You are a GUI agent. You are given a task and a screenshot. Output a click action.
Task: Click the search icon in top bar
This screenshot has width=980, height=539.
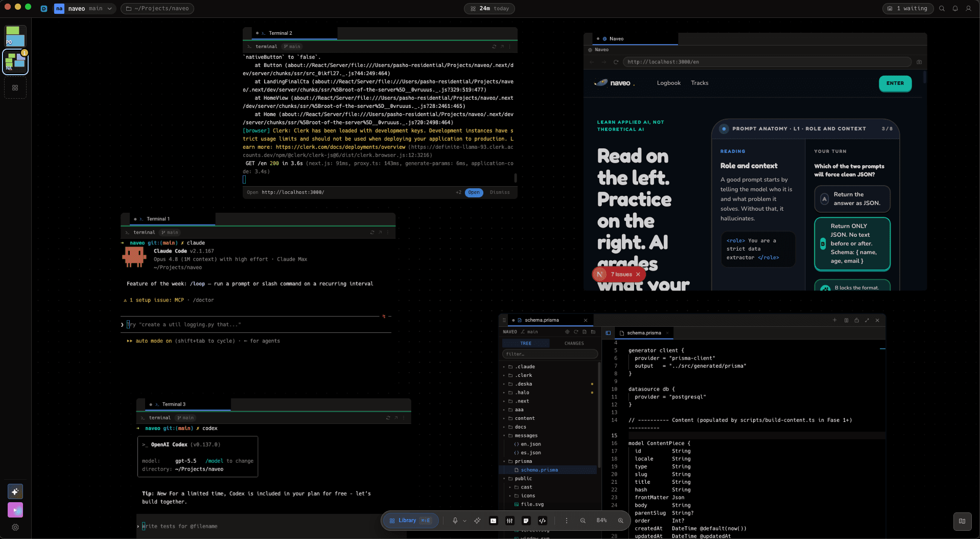942,8
